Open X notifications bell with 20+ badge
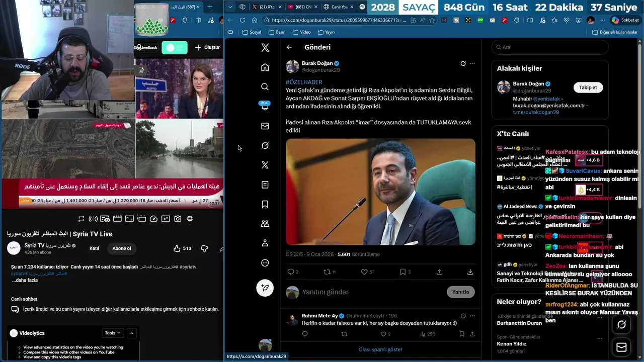644x362 pixels. 265,106
